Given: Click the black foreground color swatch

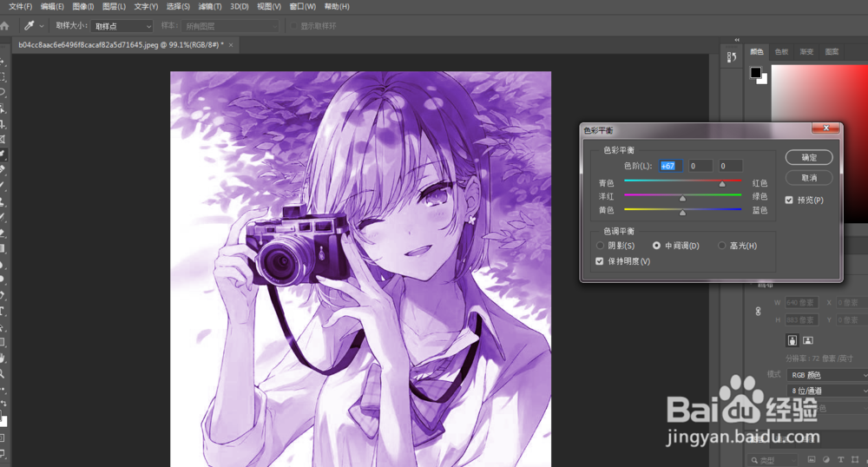Looking at the screenshot, I should tap(756, 73).
